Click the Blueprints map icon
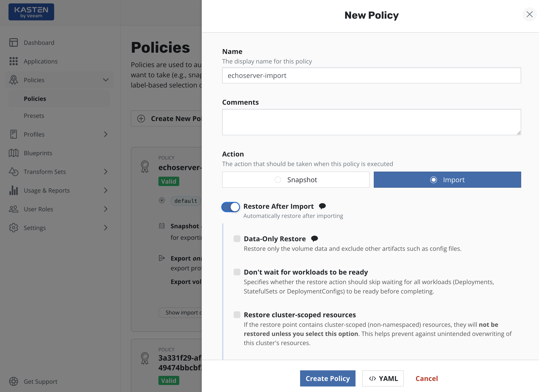This screenshot has width=539, height=392. [14, 153]
